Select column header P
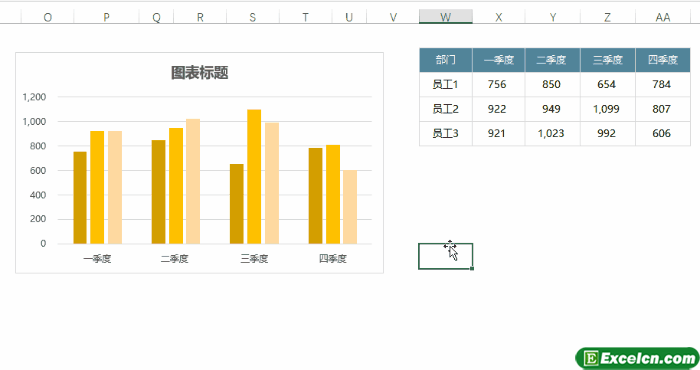The width and height of the screenshot is (700, 370). [x=106, y=17]
